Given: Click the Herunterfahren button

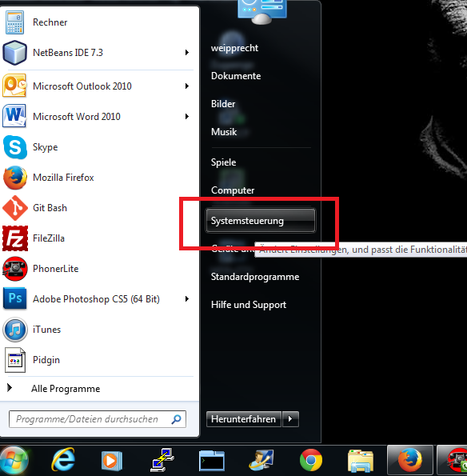Looking at the screenshot, I should coord(244,419).
